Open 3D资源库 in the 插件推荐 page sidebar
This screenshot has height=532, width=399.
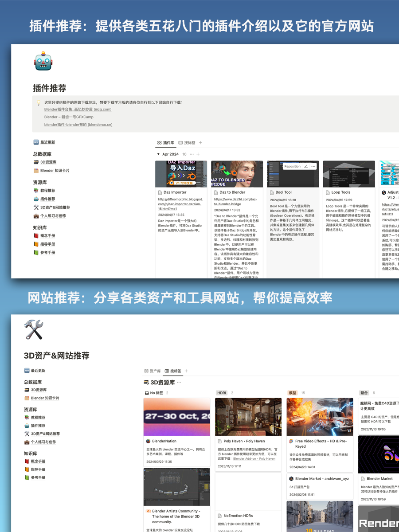pyautogui.click(x=45, y=162)
